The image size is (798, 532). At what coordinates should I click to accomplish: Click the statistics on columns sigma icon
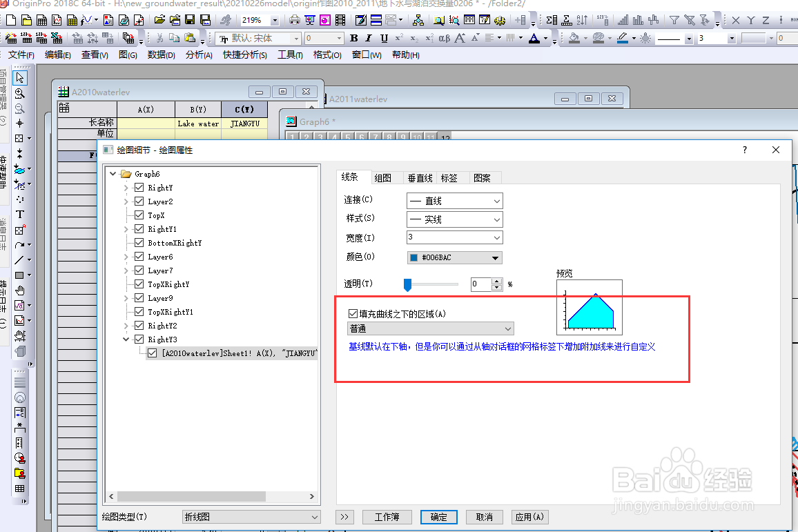pyautogui.click(x=552, y=20)
